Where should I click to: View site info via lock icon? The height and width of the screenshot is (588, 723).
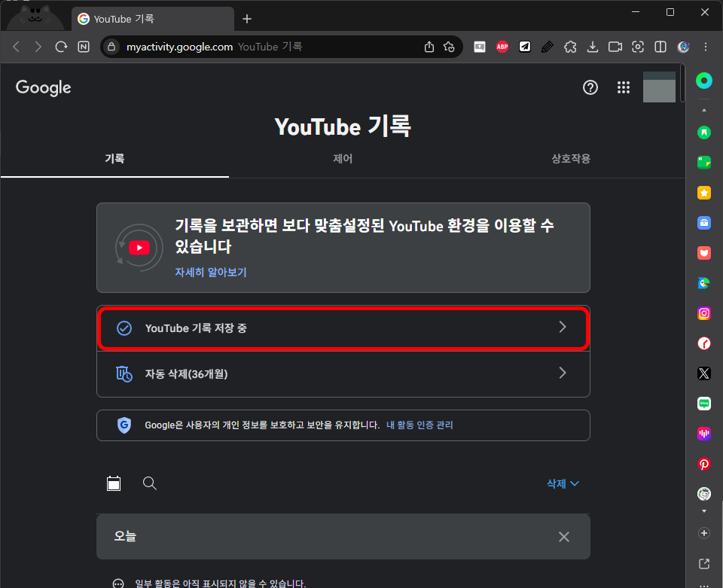[x=111, y=47]
